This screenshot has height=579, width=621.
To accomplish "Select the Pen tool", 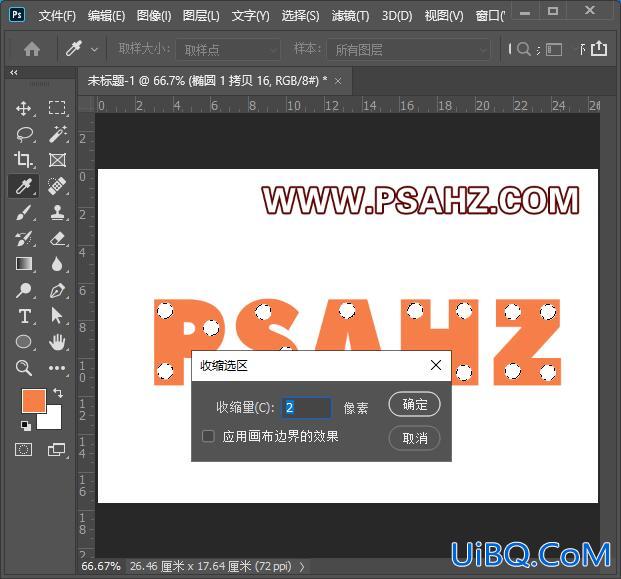I will click(57, 290).
